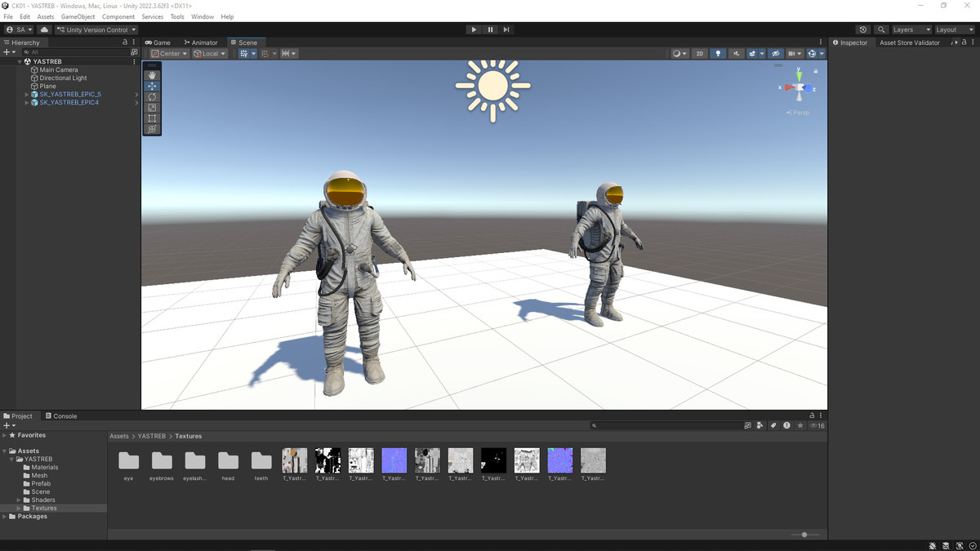
Task: Click Project search-in-scene picker icon
Action: tap(747, 425)
